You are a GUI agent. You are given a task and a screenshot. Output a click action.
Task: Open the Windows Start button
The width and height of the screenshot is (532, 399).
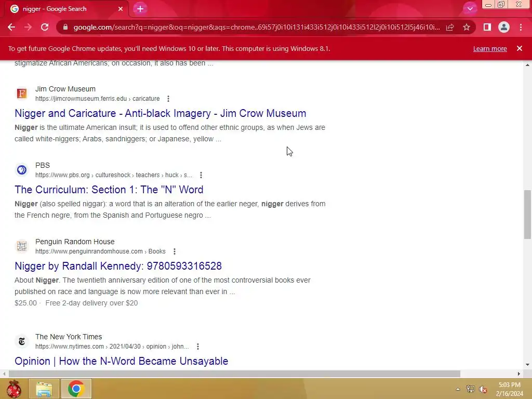coord(14,389)
